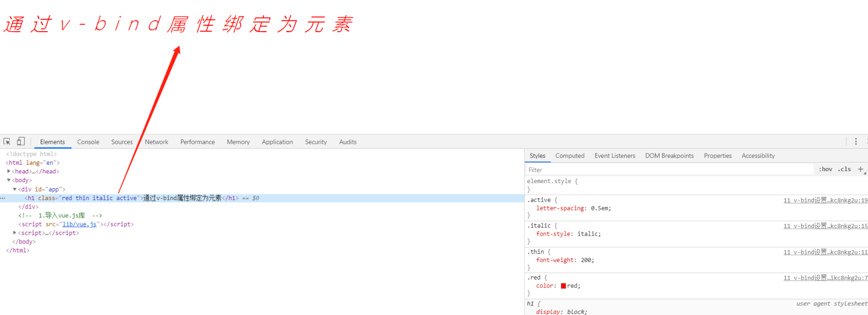Open the Performance tab
The width and height of the screenshot is (868, 315).
point(198,142)
